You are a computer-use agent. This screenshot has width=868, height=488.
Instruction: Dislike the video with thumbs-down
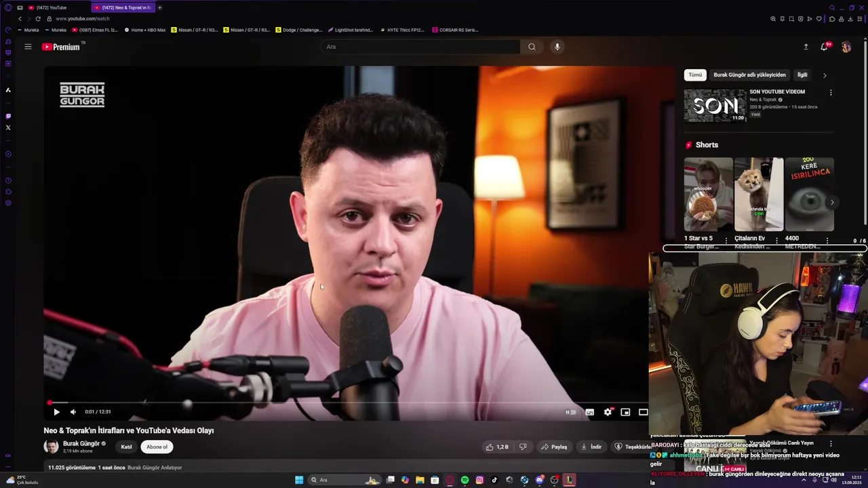click(x=523, y=447)
